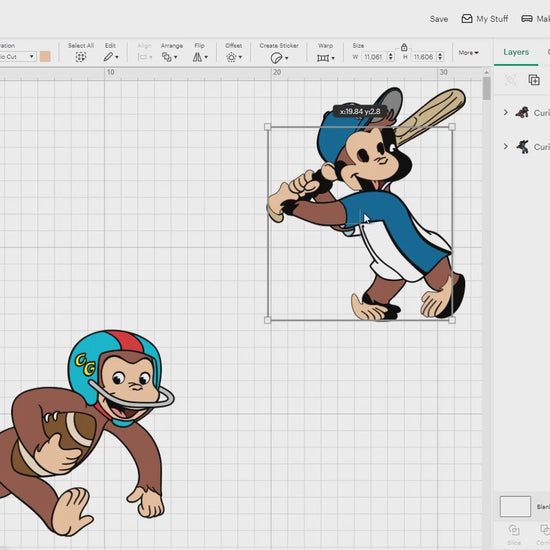Open the Flip dropdown arrow
Image resolution: width=550 pixels, height=550 pixels.
pyautogui.click(x=206, y=57)
